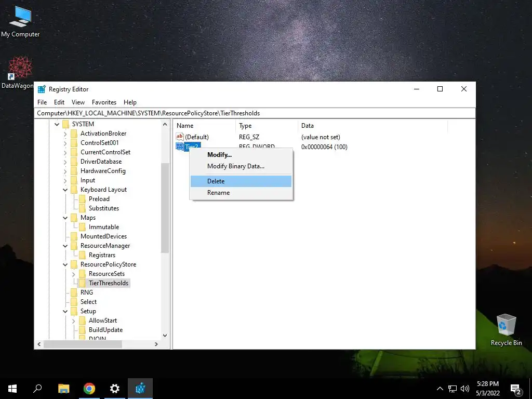532x399 pixels.
Task: Click the Registrars folder icon
Action: pyautogui.click(x=83, y=255)
